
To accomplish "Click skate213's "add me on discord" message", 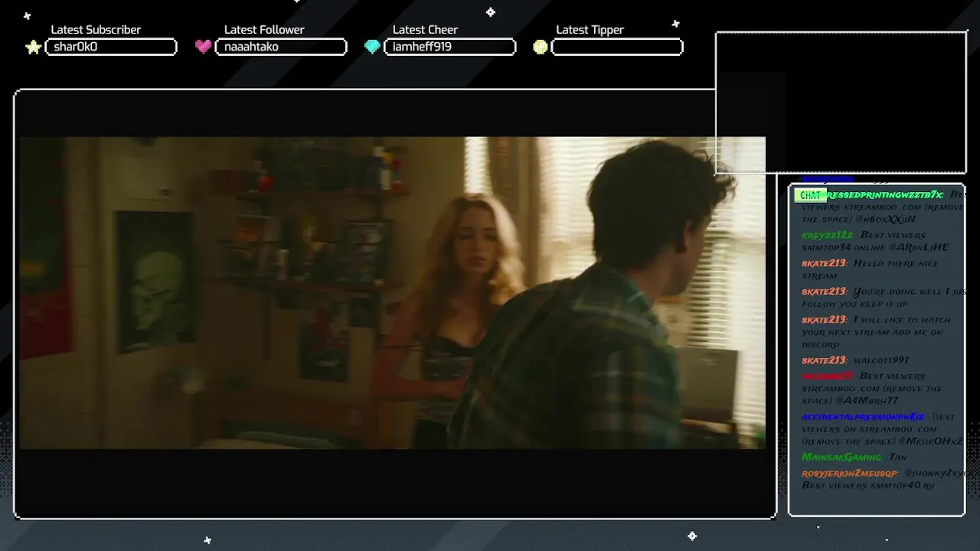I will 876,332.
